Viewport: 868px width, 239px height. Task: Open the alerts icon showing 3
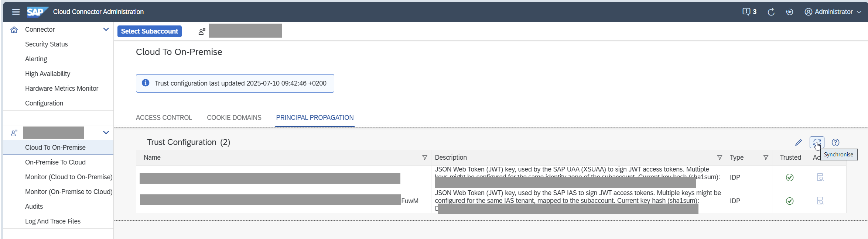749,12
